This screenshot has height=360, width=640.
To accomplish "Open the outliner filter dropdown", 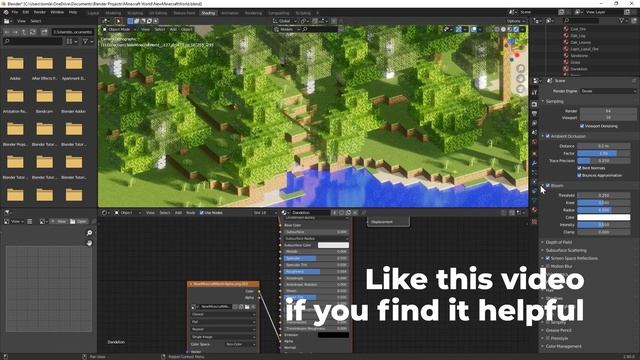I will (623, 20).
